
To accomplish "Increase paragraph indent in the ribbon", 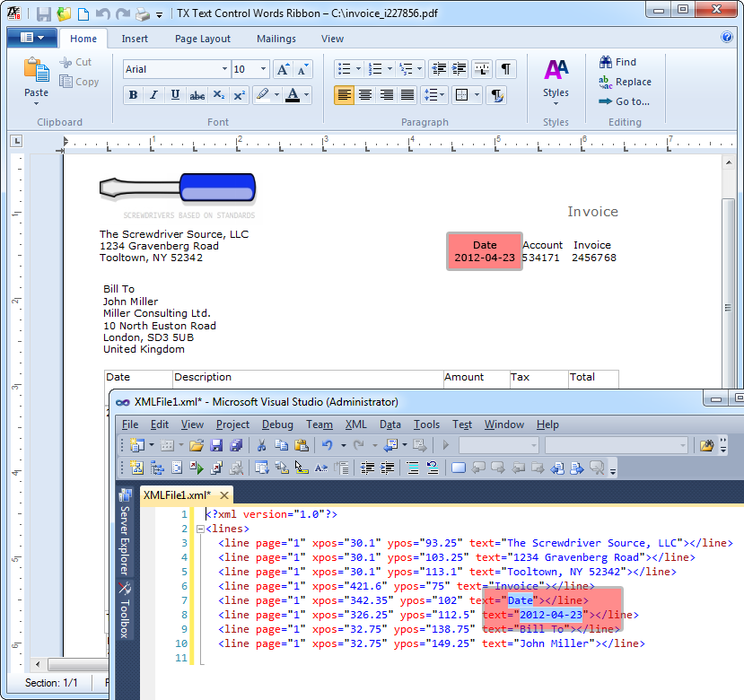I will [459, 69].
